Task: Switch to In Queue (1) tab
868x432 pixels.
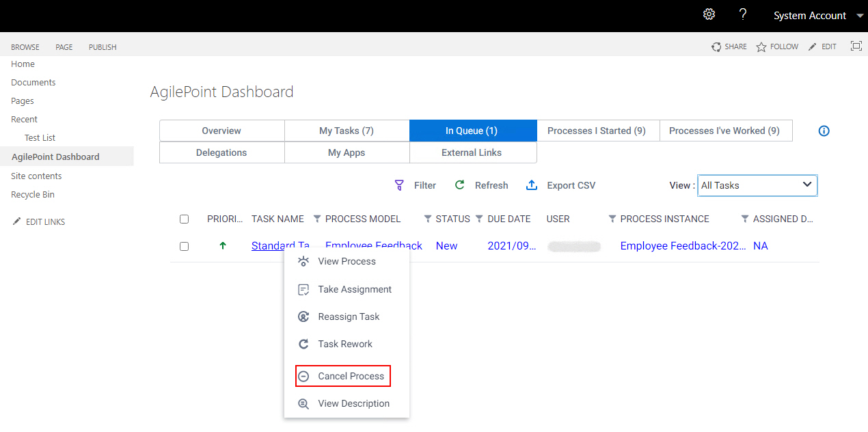Action: (x=472, y=131)
